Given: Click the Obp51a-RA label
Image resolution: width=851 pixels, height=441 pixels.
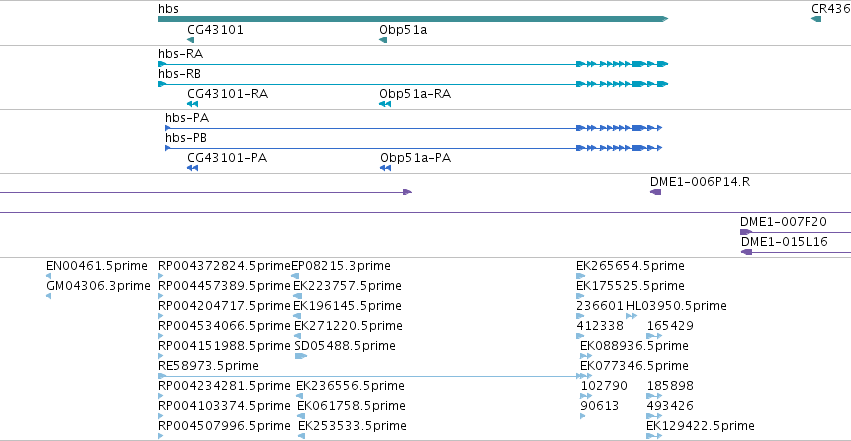Looking at the screenshot, I should pyautogui.click(x=415, y=94).
